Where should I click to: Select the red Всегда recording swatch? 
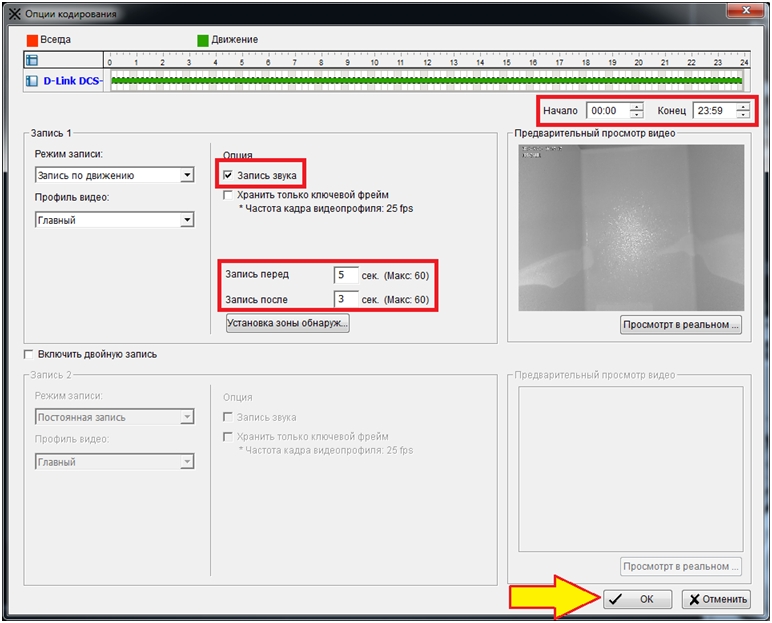(33, 40)
